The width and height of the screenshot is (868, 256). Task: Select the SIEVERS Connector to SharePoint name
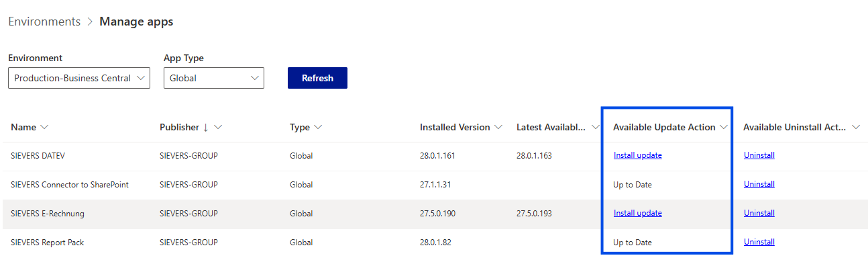point(70,184)
